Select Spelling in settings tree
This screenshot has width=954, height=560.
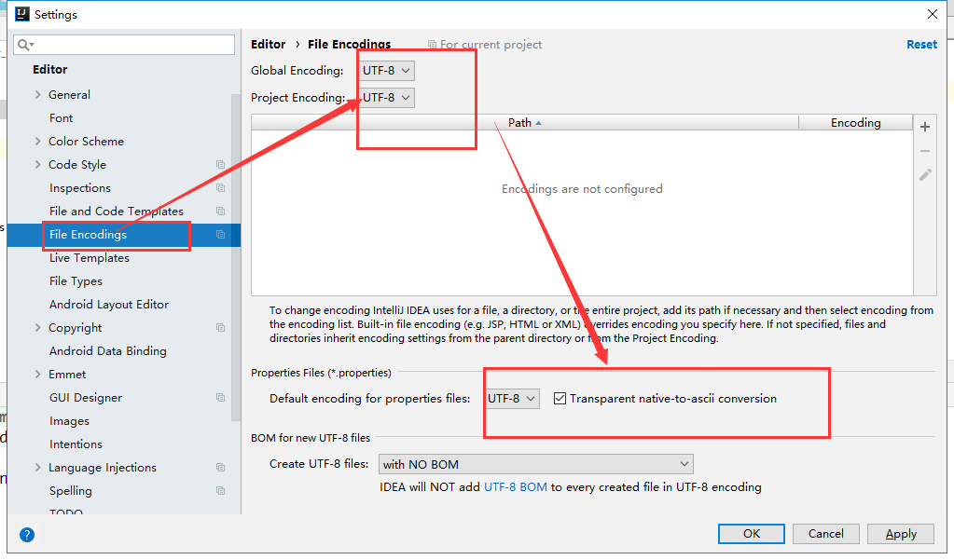[x=71, y=491]
